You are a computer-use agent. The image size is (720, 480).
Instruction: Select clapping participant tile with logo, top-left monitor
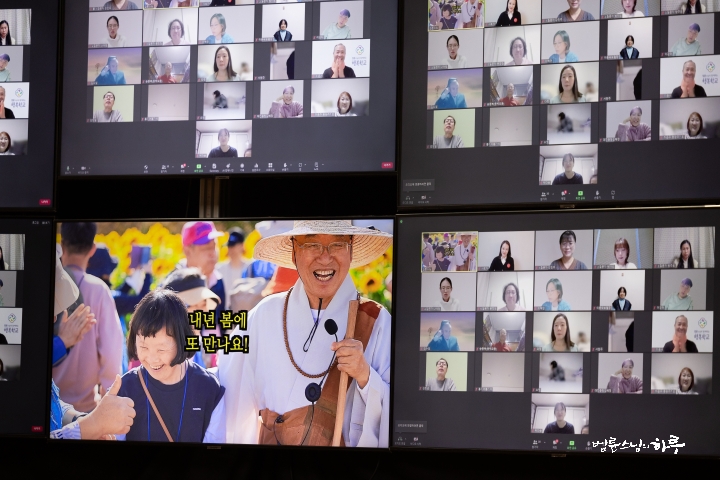341,59
